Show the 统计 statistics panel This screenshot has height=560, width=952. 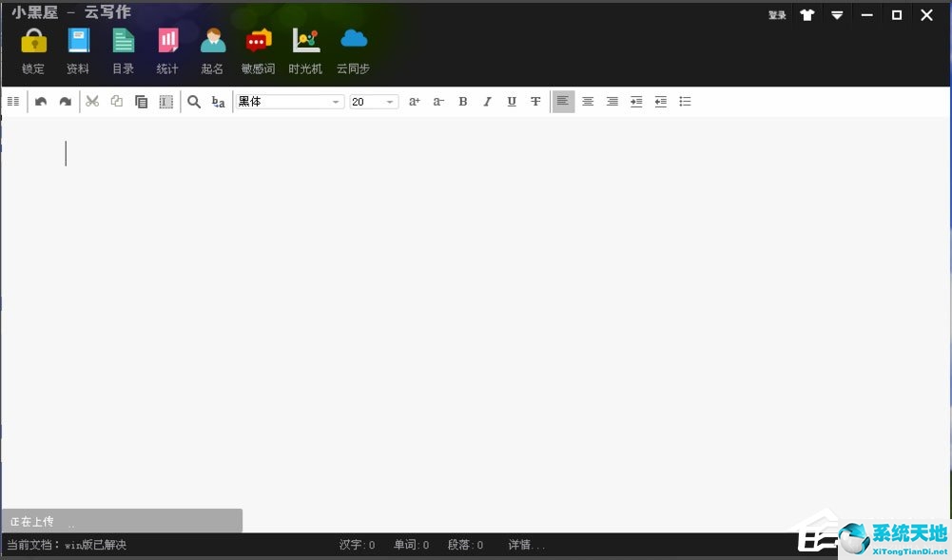(x=167, y=41)
